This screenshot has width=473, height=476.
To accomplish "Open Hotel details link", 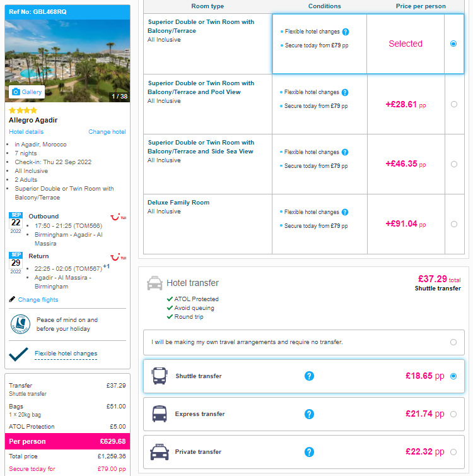I will pyautogui.click(x=26, y=132).
